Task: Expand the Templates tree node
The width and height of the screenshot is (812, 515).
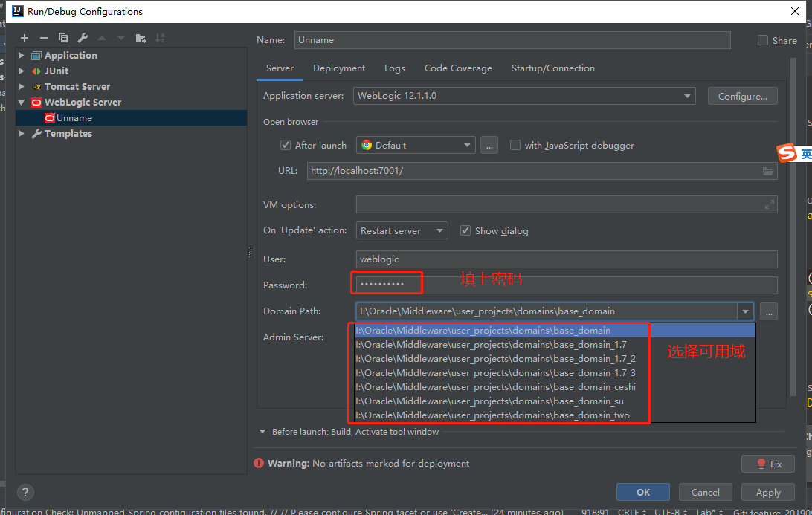Action: coord(22,133)
